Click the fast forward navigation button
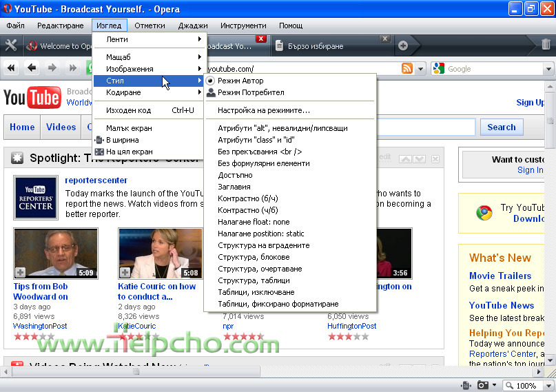This screenshot has width=556, height=392. [73, 68]
